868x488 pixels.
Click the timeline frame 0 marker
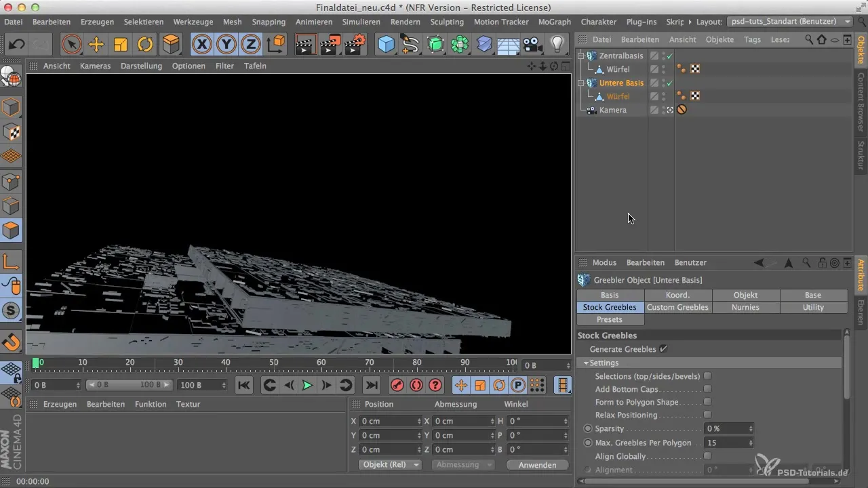(x=36, y=363)
